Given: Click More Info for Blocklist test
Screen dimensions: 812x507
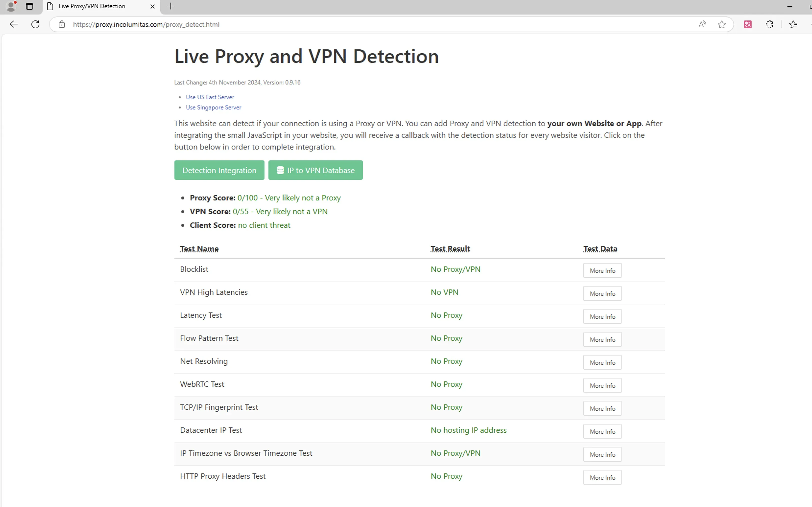Looking at the screenshot, I should click(602, 270).
